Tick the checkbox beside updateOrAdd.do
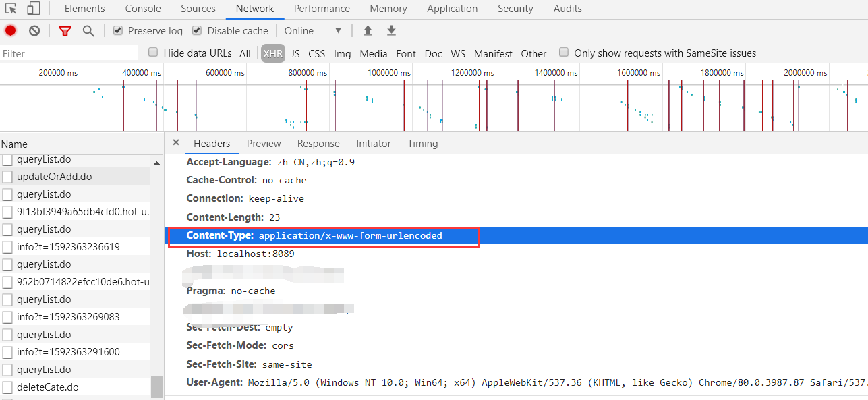This screenshot has height=400, width=868. point(7,177)
